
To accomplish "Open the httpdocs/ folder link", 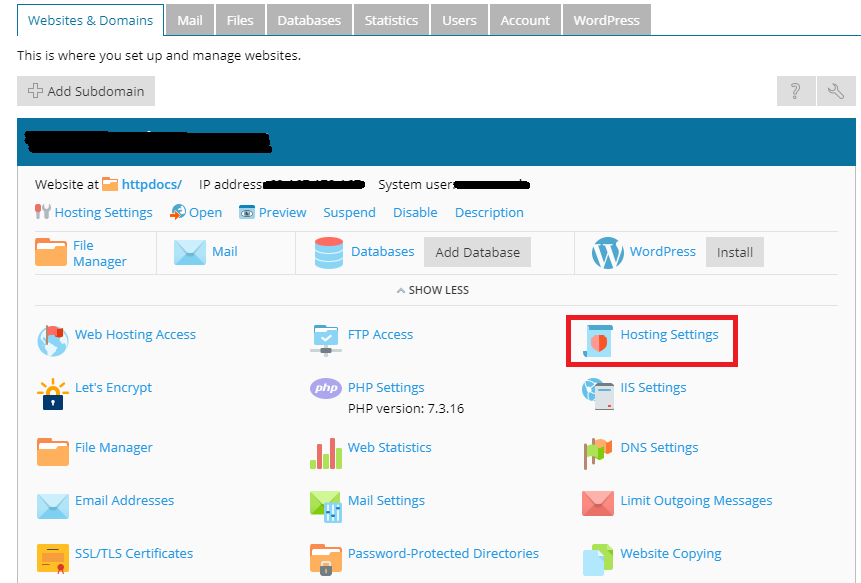I will click(x=152, y=184).
